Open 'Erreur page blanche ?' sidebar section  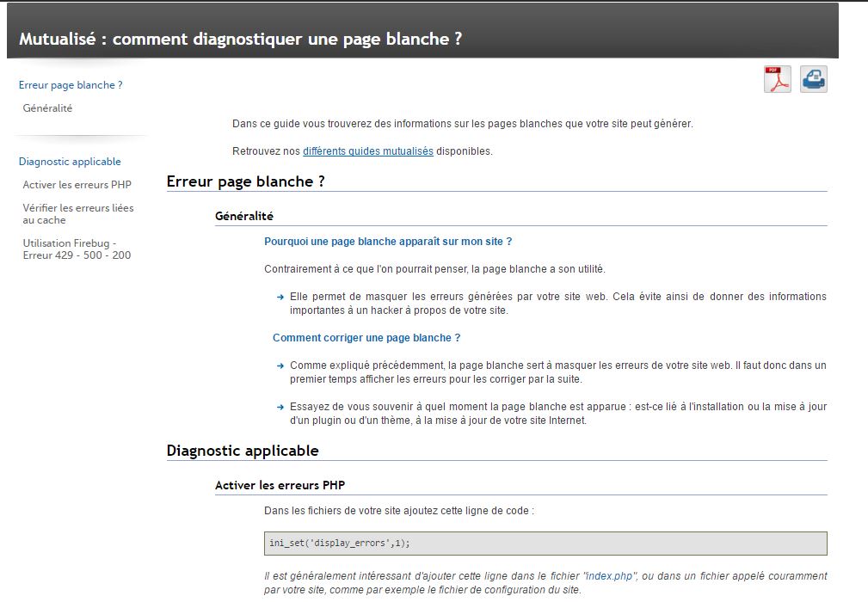point(71,85)
